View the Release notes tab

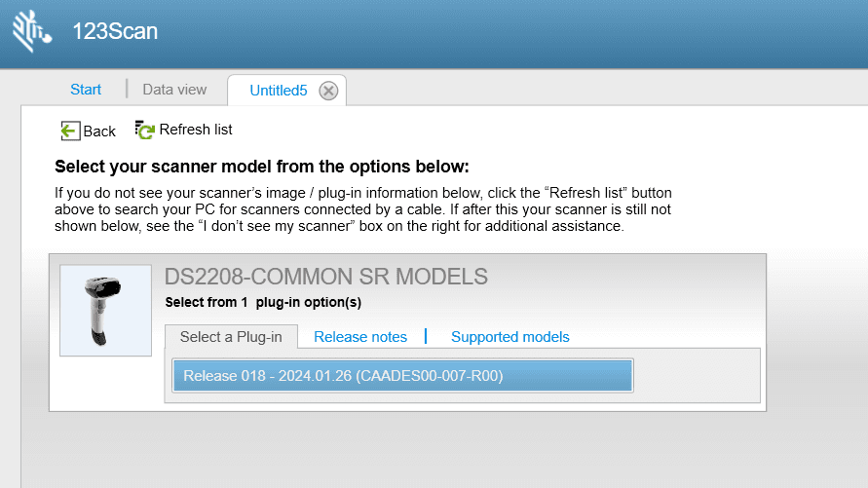point(360,337)
